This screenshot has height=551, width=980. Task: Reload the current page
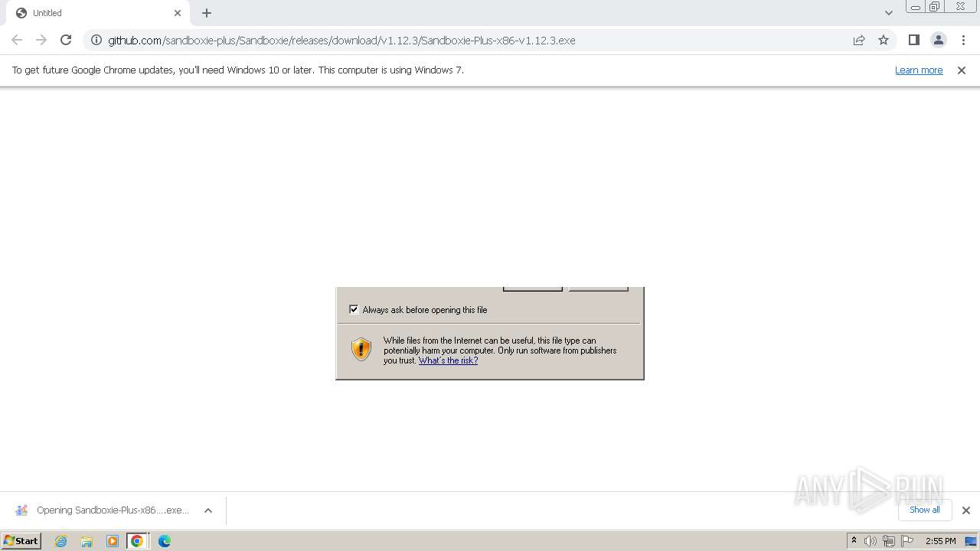pos(66,40)
